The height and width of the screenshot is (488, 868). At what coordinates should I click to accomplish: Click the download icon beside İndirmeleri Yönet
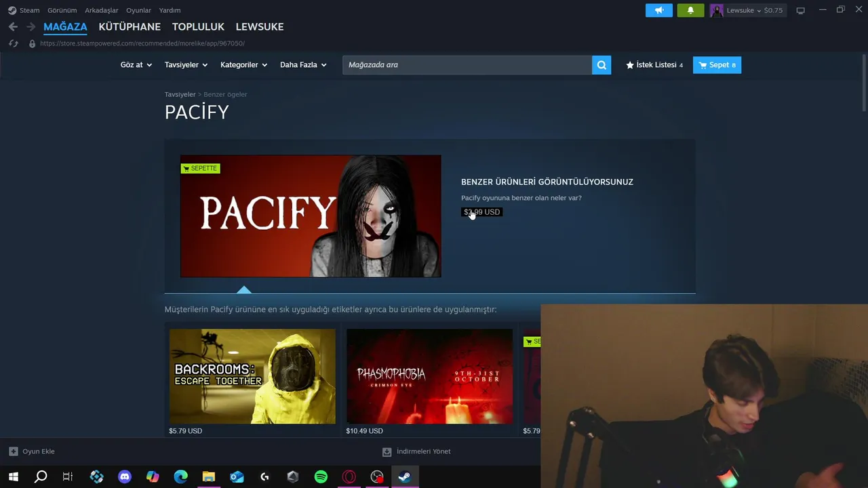(x=387, y=451)
